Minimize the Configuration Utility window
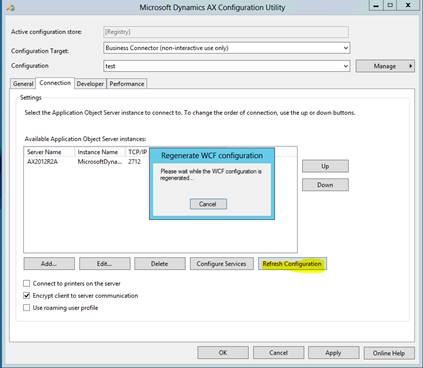 [x=376, y=6]
